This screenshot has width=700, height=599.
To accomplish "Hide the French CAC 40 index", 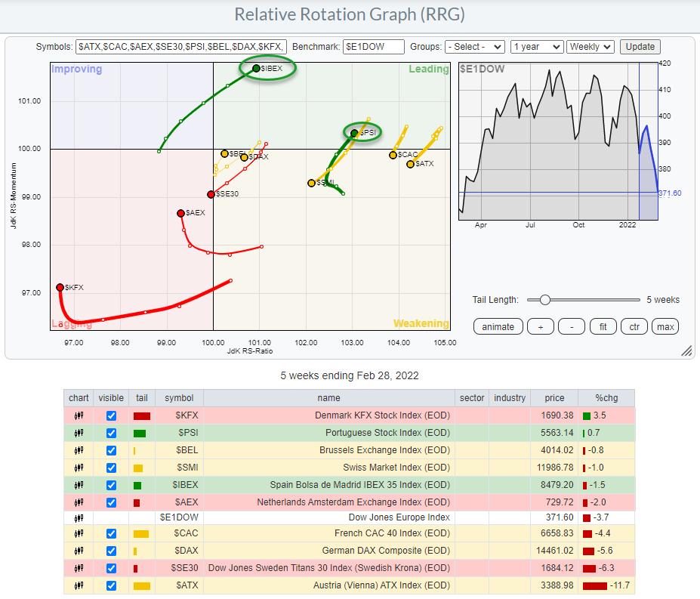I will pyautogui.click(x=112, y=534).
